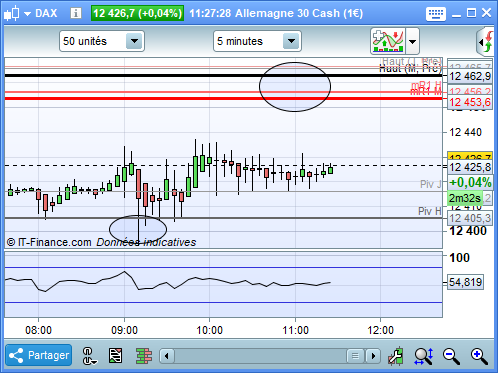The image size is (498, 373).
Task: Open the chart settings wrench icon
Action: (396, 356)
